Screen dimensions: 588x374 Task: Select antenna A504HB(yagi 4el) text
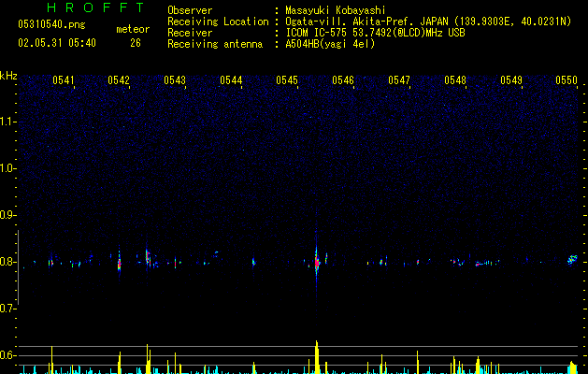[330, 44]
